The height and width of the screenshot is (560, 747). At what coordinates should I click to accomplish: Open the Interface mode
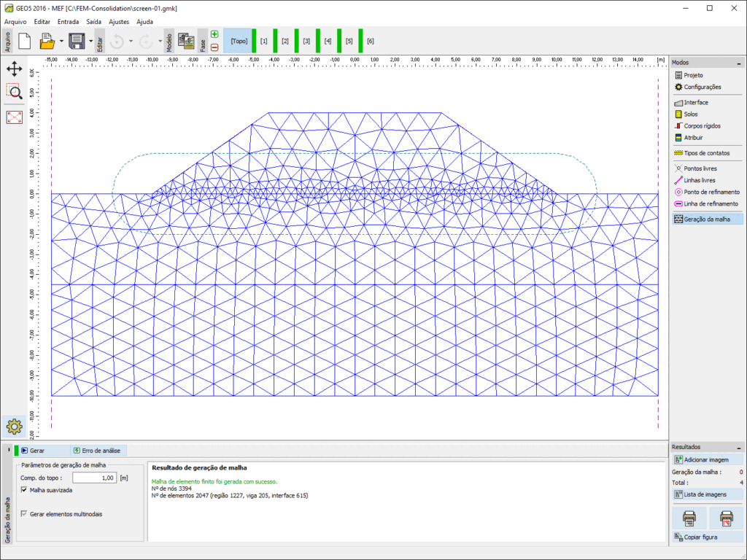[708, 102]
